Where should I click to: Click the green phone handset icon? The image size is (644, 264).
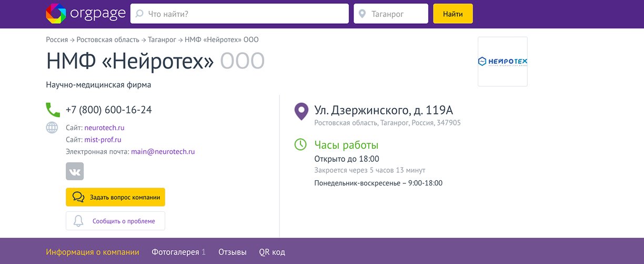pyautogui.click(x=53, y=110)
